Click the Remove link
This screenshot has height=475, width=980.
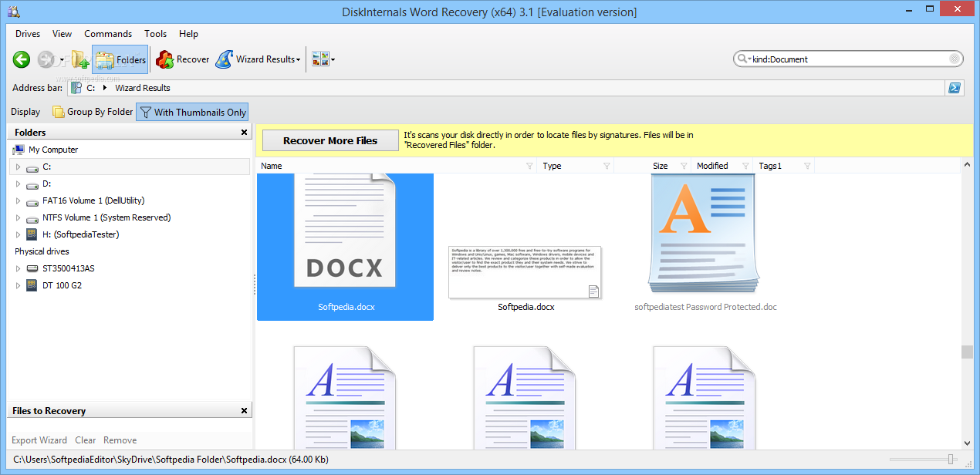[120, 440]
